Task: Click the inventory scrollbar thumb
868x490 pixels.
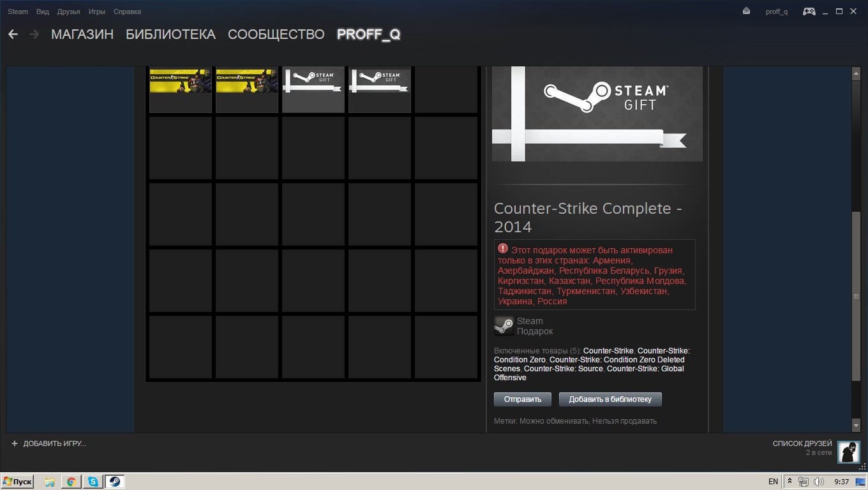Action: (x=857, y=297)
